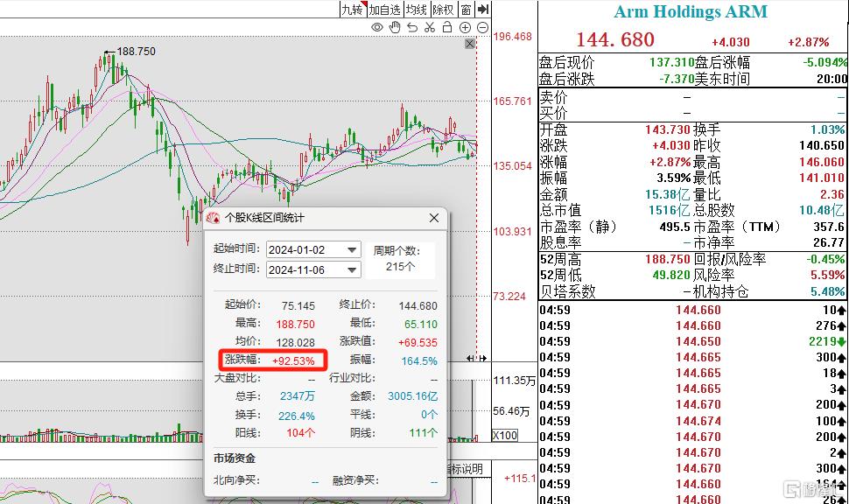
Task: Close the 个股K线区间统计 dialog
Action: (x=434, y=218)
